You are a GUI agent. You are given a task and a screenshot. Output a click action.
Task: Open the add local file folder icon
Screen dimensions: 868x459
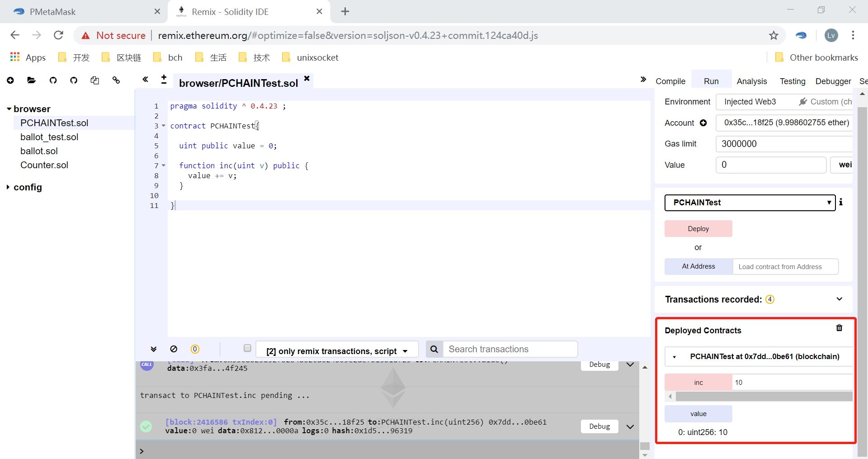tap(31, 80)
